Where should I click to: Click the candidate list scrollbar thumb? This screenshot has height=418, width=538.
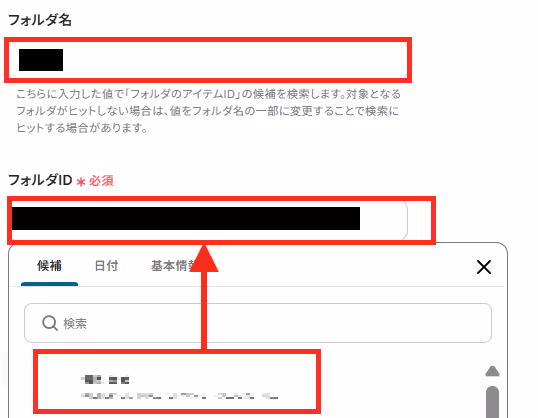click(492, 402)
